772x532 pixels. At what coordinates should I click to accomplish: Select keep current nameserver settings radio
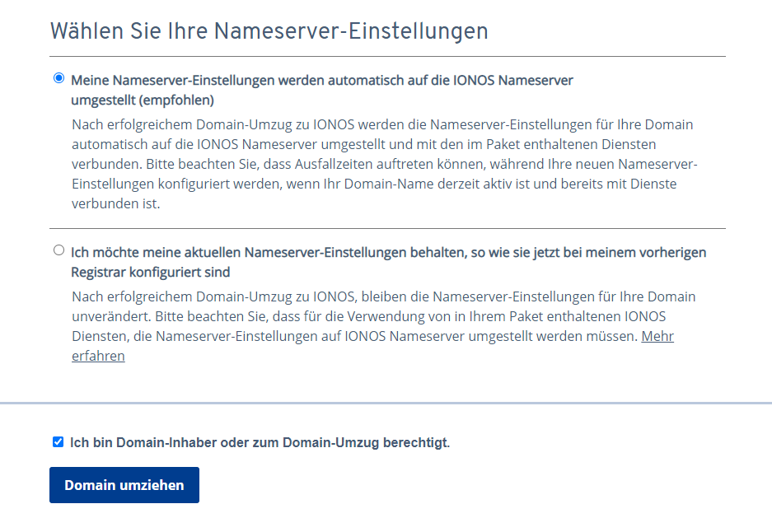58,250
